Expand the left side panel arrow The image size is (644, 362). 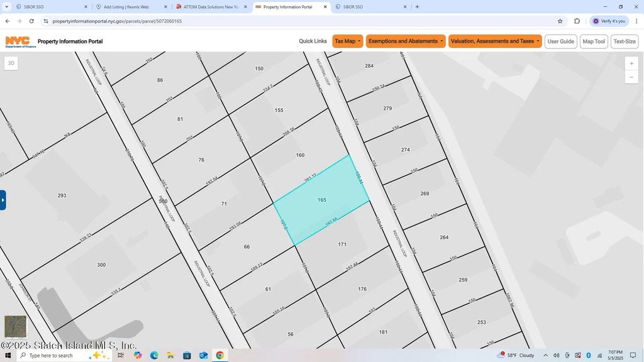[x=3, y=200]
